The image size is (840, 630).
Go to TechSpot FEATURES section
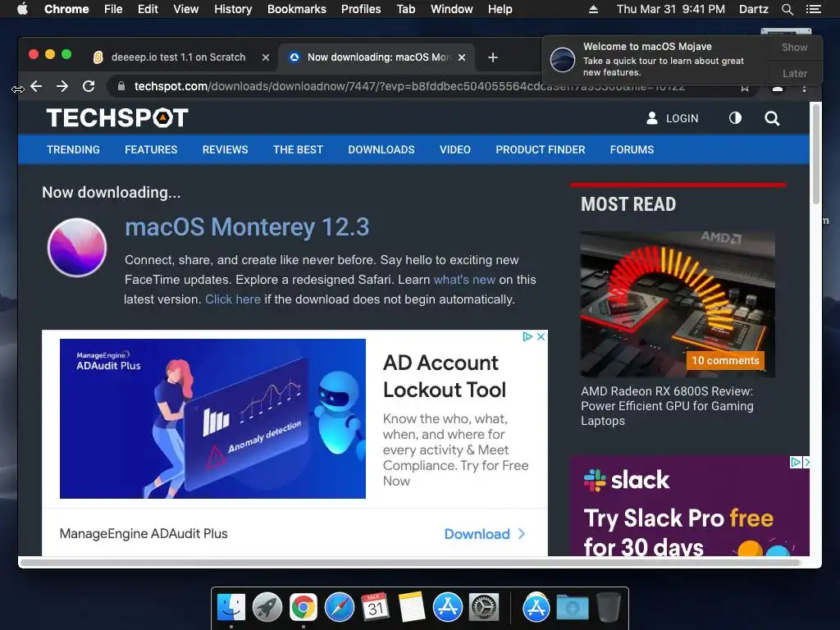pos(151,149)
